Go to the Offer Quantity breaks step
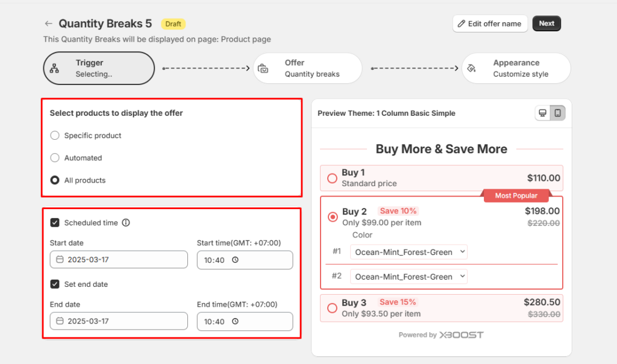 click(x=307, y=68)
